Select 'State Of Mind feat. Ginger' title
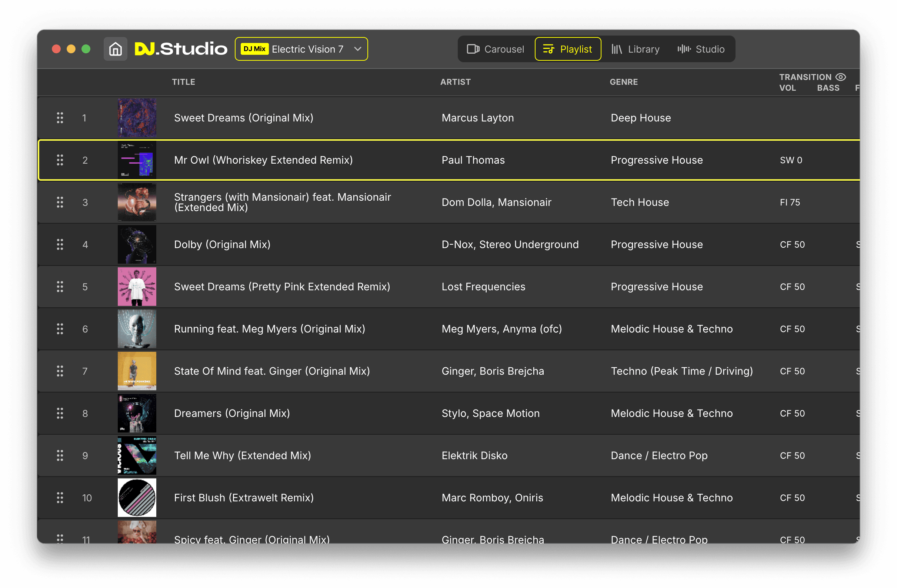The width and height of the screenshot is (897, 588). point(272,371)
